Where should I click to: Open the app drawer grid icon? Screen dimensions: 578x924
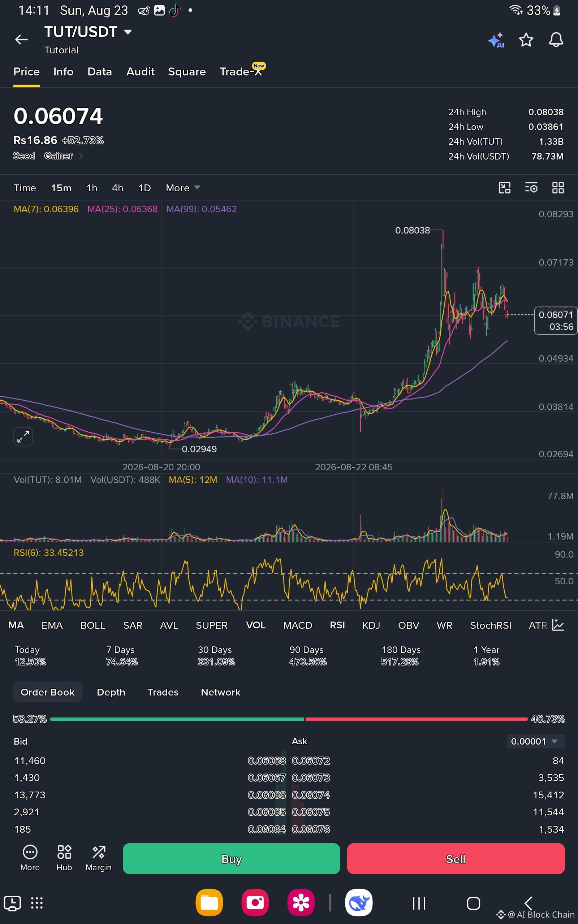37,903
